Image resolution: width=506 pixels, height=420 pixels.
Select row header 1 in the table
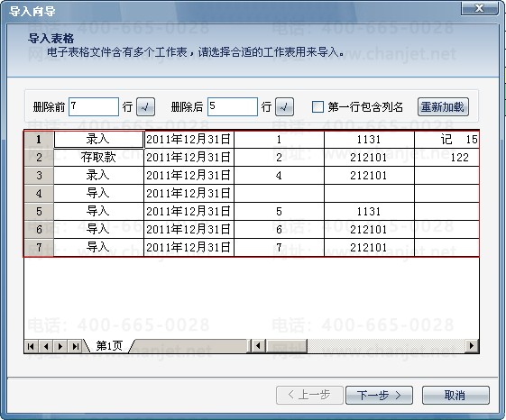(x=39, y=140)
